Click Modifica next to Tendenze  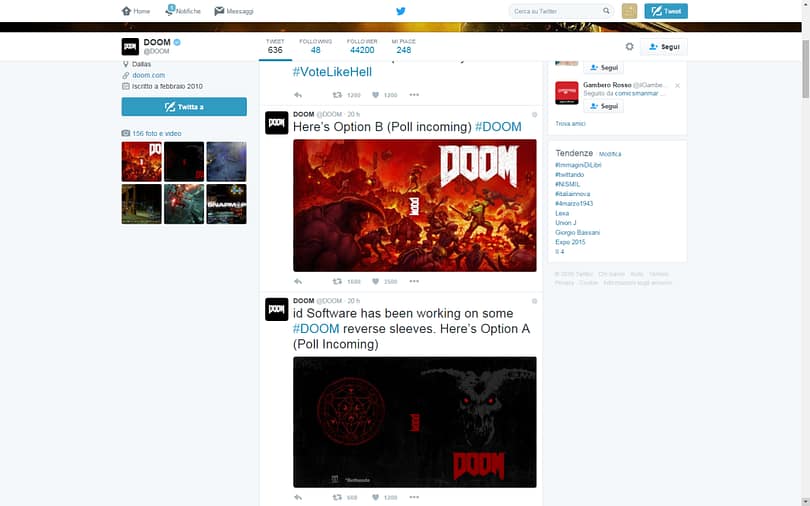pos(610,154)
